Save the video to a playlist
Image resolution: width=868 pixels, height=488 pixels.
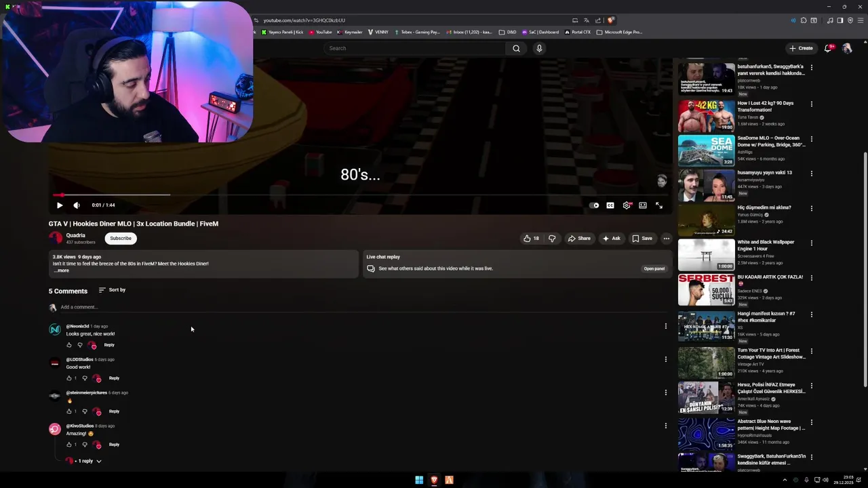pyautogui.click(x=642, y=239)
